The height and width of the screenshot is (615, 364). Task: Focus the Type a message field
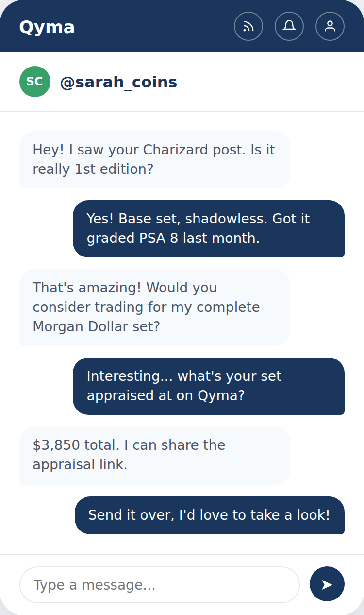click(x=159, y=585)
